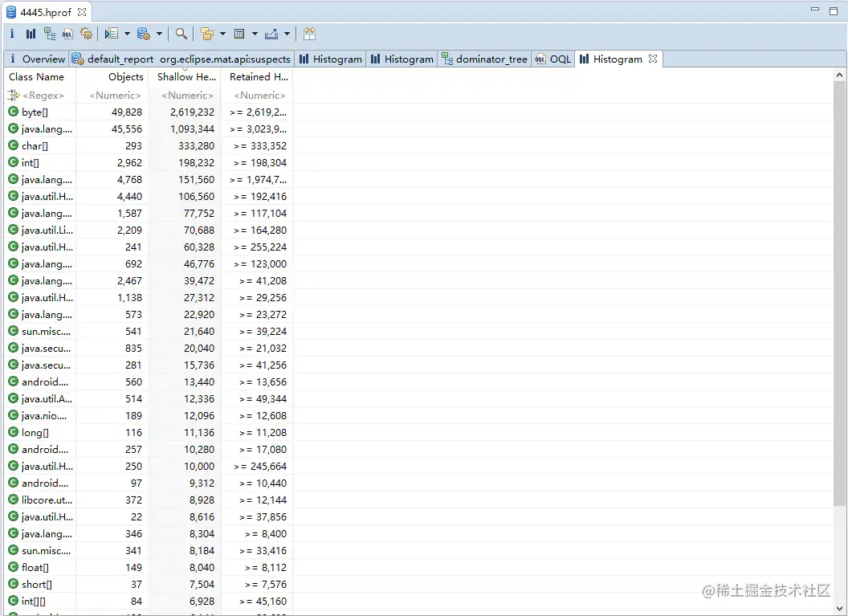The height and width of the screenshot is (616, 848).
Task: Click the retained heap value >= 245,664
Action: click(260, 466)
